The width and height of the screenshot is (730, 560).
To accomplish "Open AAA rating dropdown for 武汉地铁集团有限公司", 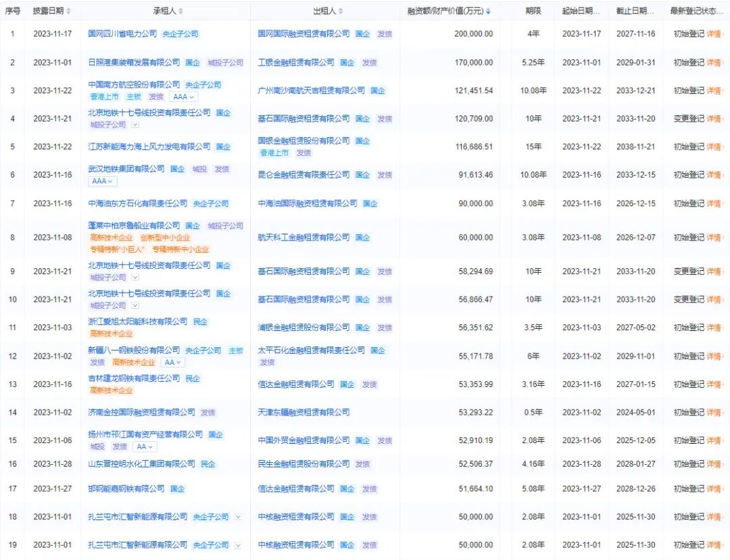I will 103,182.
